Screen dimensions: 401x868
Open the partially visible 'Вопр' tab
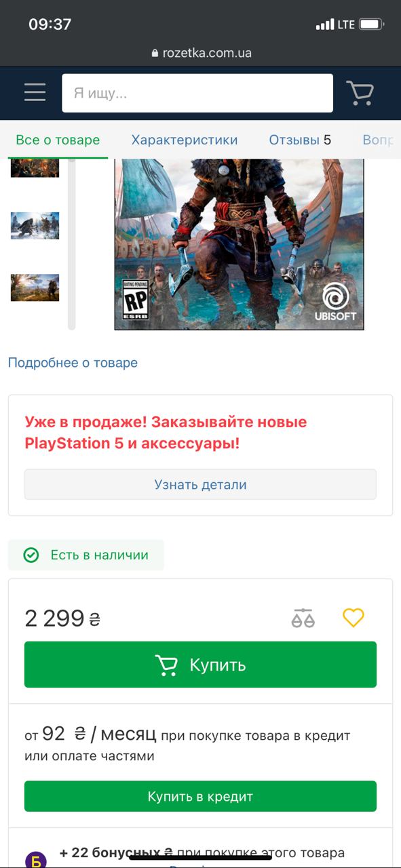pos(378,140)
